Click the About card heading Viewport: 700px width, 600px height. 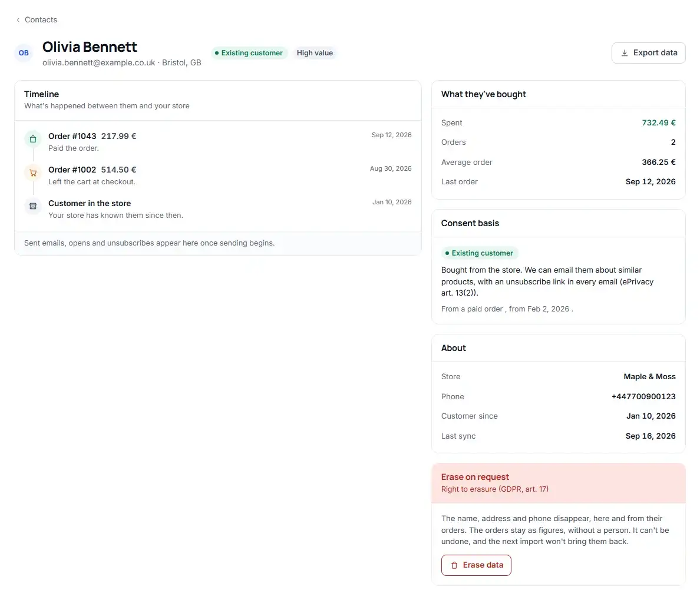point(453,349)
